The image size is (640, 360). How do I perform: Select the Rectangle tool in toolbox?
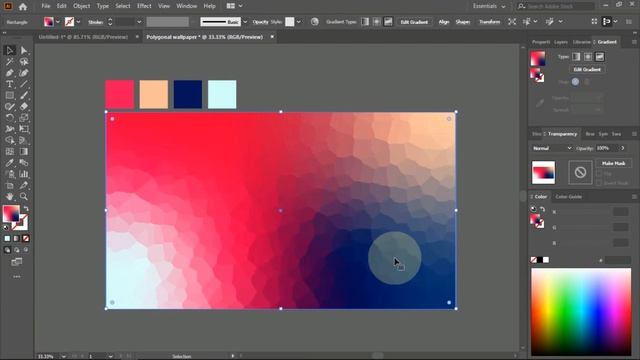tap(9, 96)
